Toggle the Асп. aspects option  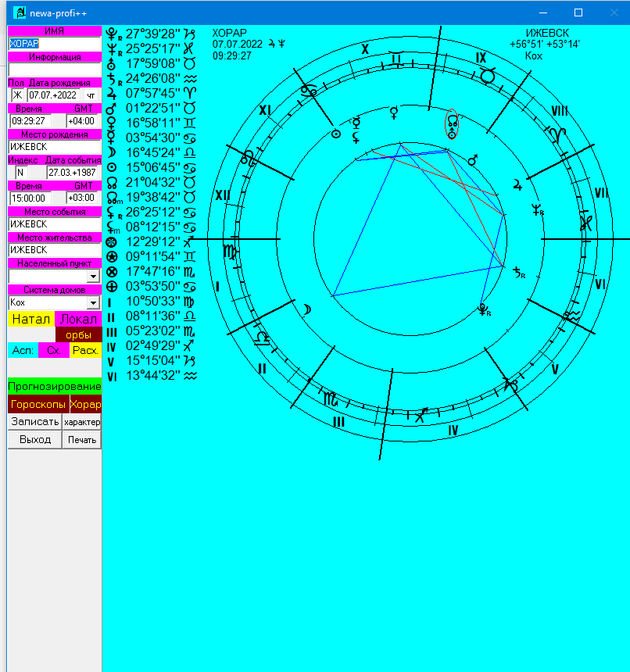point(23,350)
